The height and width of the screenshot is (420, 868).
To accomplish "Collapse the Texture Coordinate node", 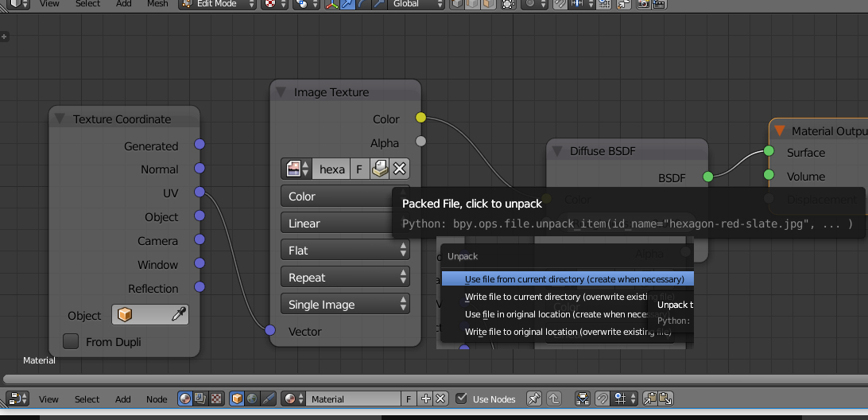I will point(60,119).
